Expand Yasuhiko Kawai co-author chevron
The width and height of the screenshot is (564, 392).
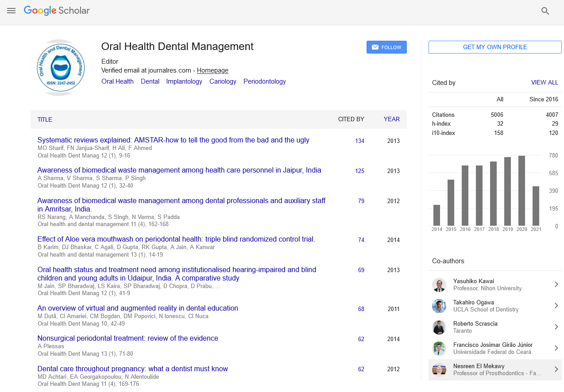(x=556, y=284)
